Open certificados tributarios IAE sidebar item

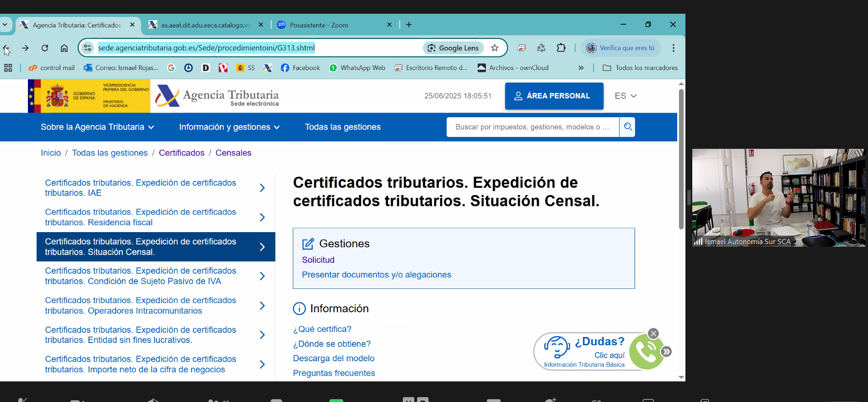pyautogui.click(x=156, y=188)
